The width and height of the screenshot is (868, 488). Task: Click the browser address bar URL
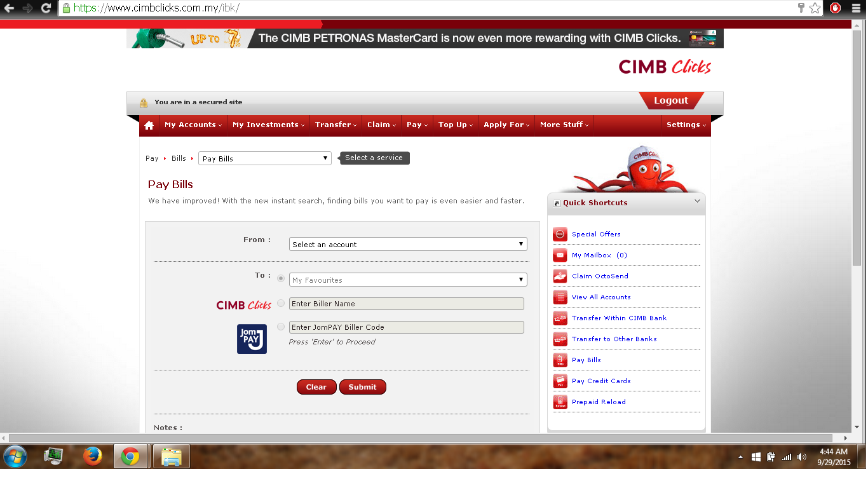point(156,8)
